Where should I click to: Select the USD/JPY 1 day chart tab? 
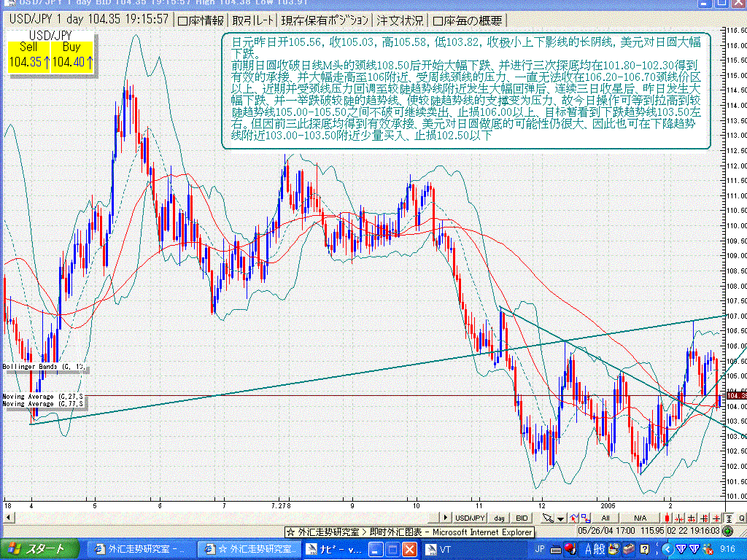coord(88,20)
